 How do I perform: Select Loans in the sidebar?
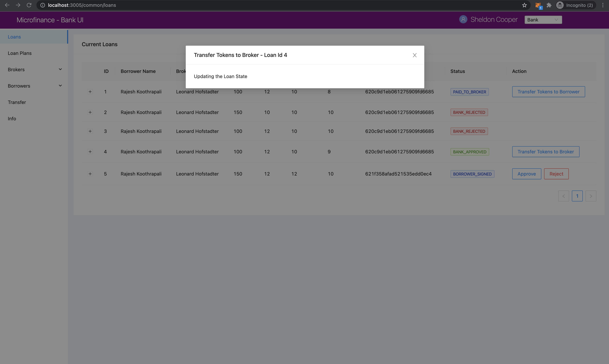(34, 37)
